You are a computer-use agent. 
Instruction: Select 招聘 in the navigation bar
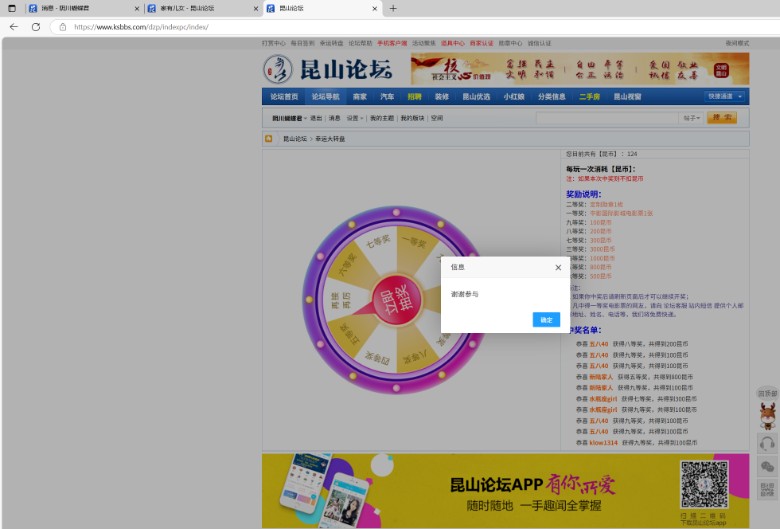(414, 97)
